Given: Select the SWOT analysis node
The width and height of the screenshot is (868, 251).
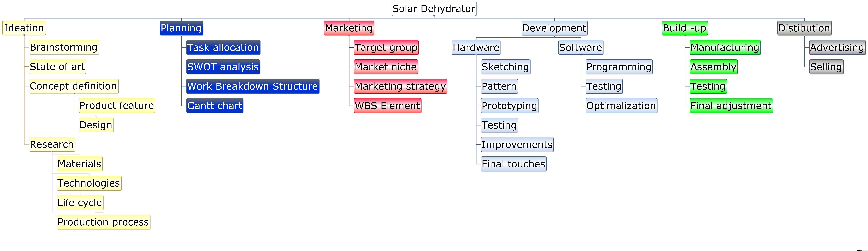Looking at the screenshot, I should pyautogui.click(x=223, y=67).
